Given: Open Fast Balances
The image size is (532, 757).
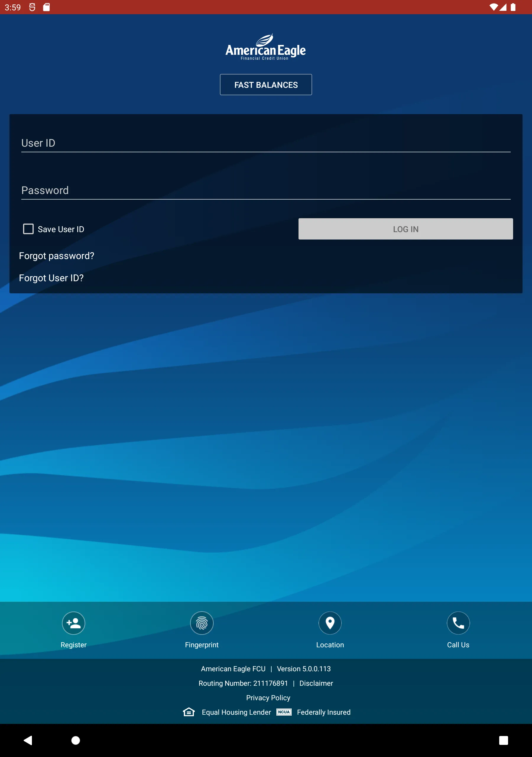Looking at the screenshot, I should (266, 85).
